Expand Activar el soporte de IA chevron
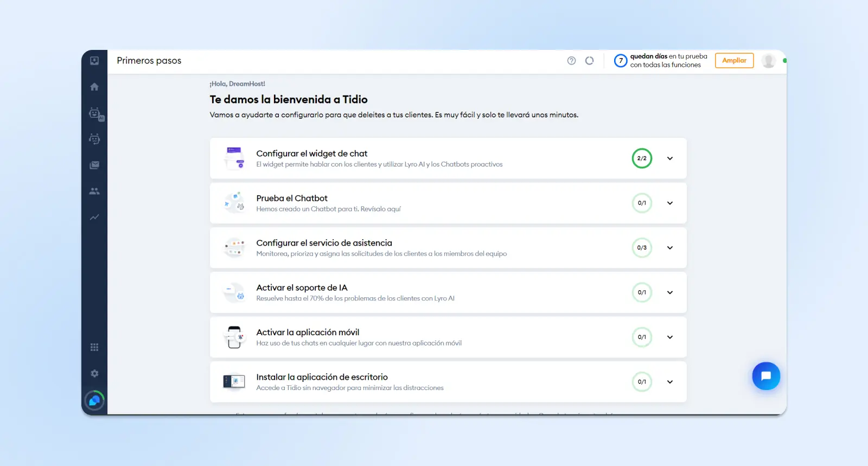The height and width of the screenshot is (466, 868). [x=670, y=292]
